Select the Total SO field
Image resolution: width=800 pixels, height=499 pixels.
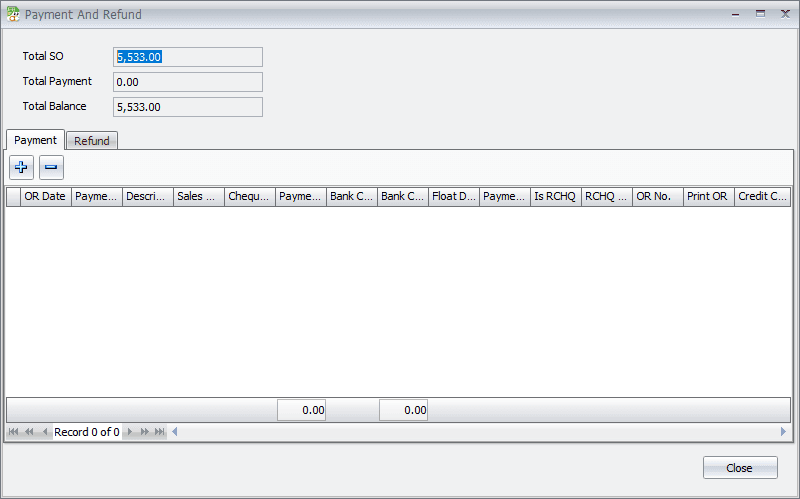point(188,57)
